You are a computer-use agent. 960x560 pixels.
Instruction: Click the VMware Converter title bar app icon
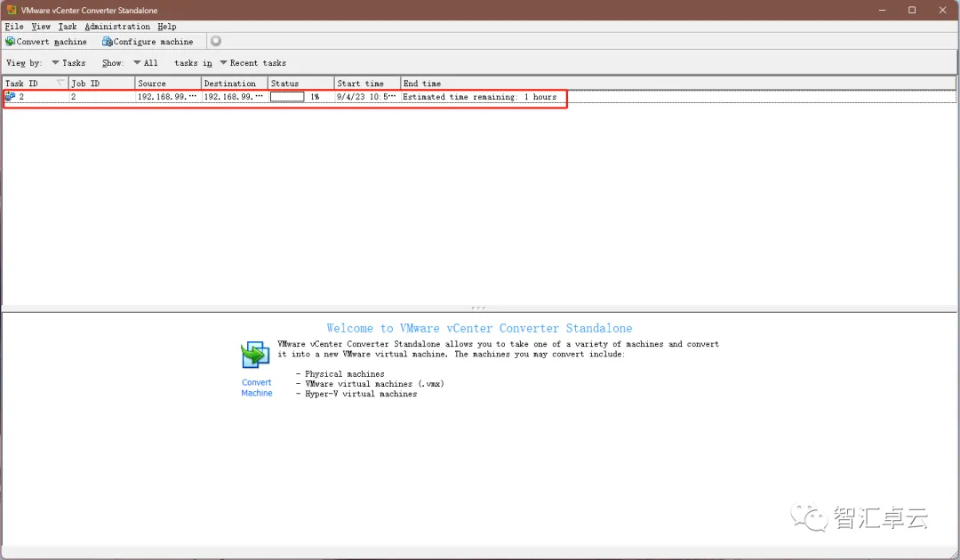point(11,10)
